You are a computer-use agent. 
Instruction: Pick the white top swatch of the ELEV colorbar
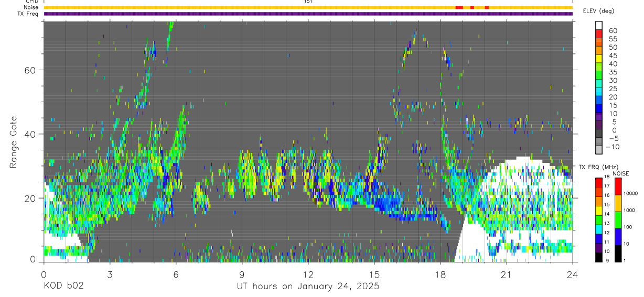(x=599, y=26)
